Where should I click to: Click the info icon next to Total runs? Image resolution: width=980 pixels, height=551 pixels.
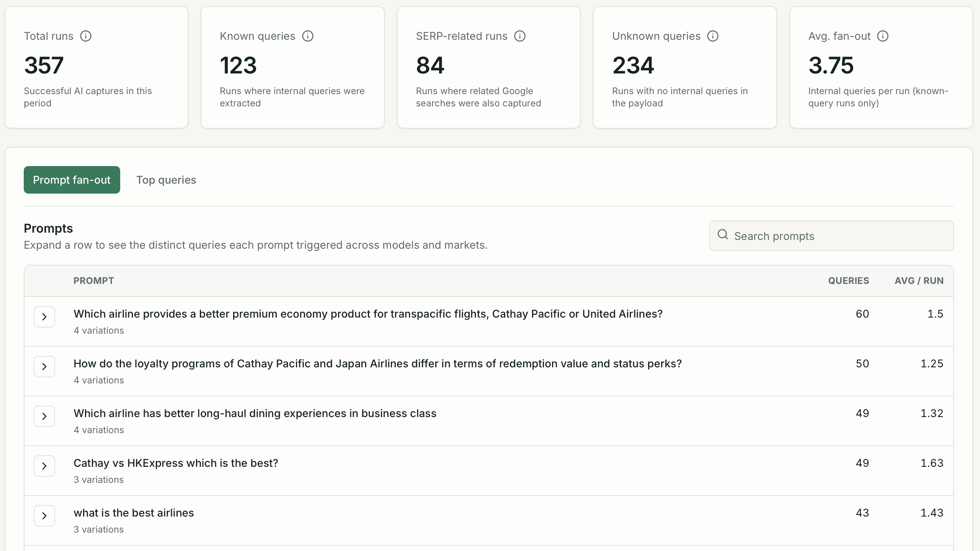click(x=86, y=36)
